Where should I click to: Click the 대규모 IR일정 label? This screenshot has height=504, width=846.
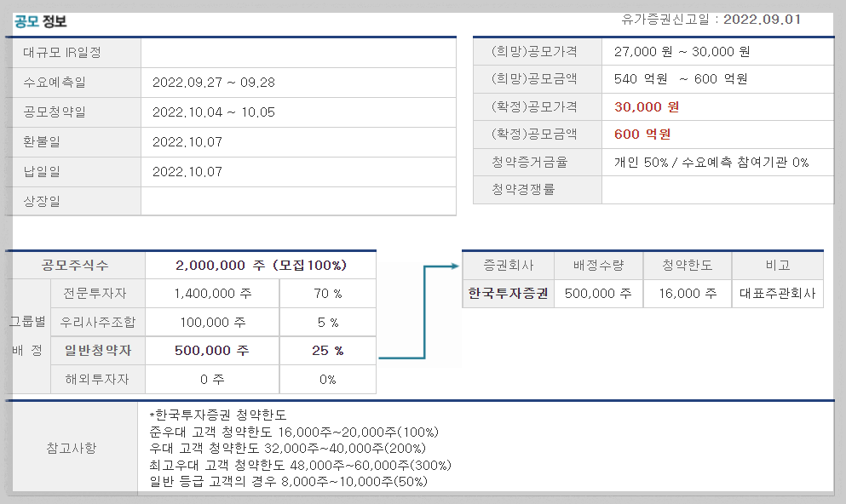[x=62, y=52]
